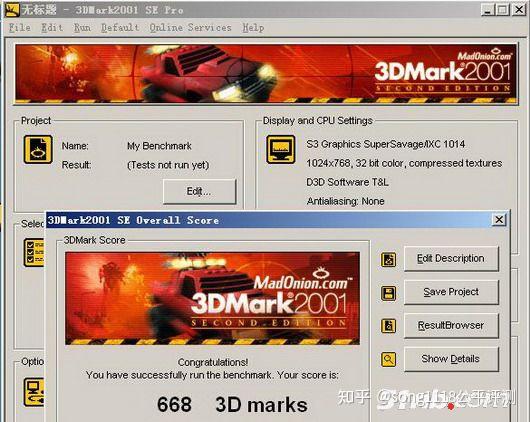Click the Selected Tests checklist icon
The image size is (530, 422).
(x=34, y=252)
